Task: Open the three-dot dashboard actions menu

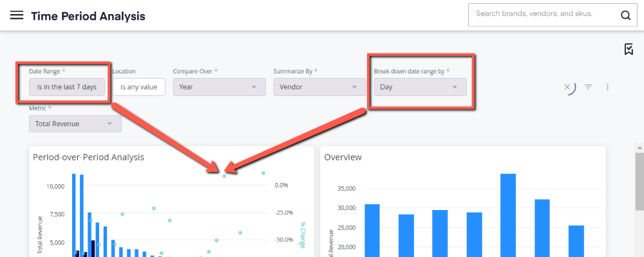Action: pyautogui.click(x=608, y=87)
